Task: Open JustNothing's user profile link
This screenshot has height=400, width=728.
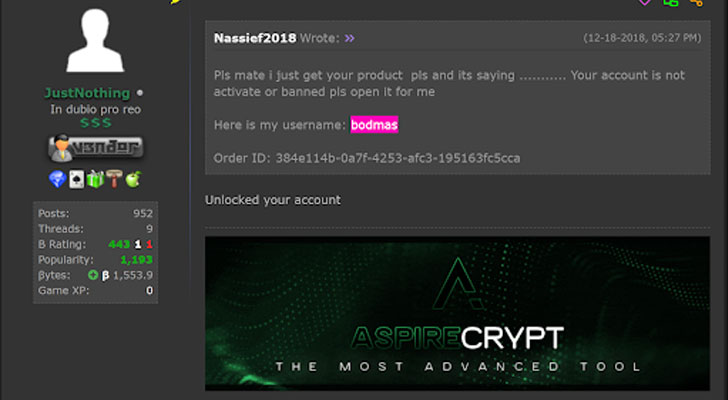Action: tap(88, 91)
